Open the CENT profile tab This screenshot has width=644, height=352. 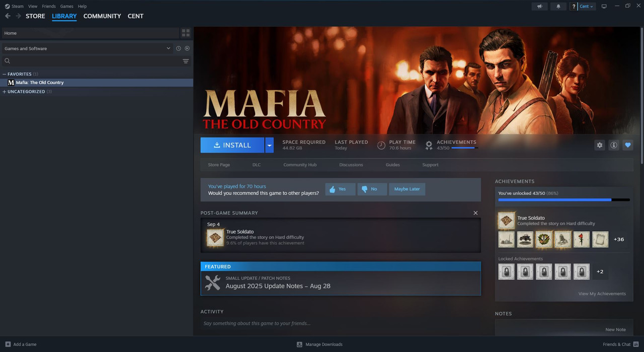(135, 16)
